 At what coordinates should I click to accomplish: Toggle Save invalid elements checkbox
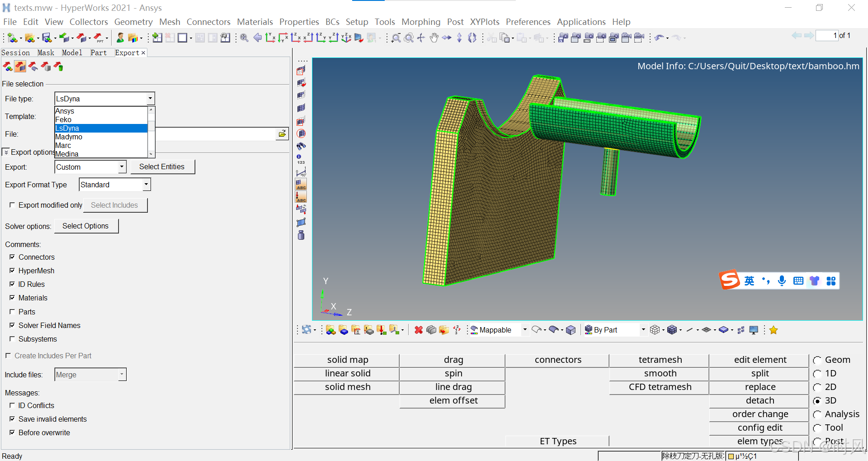[12, 419]
